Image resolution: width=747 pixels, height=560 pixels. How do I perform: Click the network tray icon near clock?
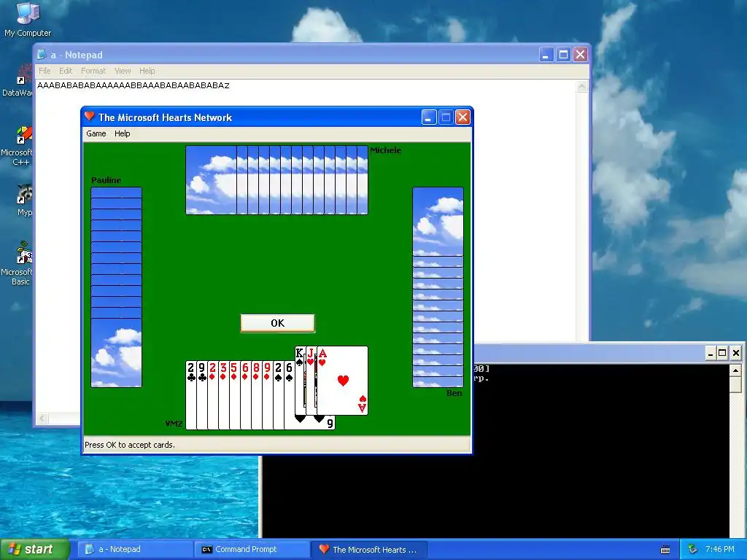tap(693, 550)
